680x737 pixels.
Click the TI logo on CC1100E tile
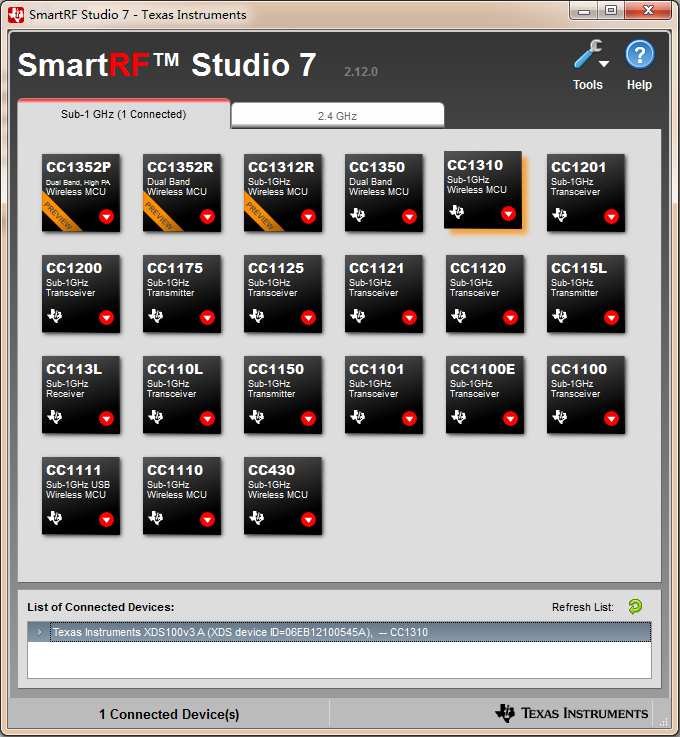click(459, 417)
